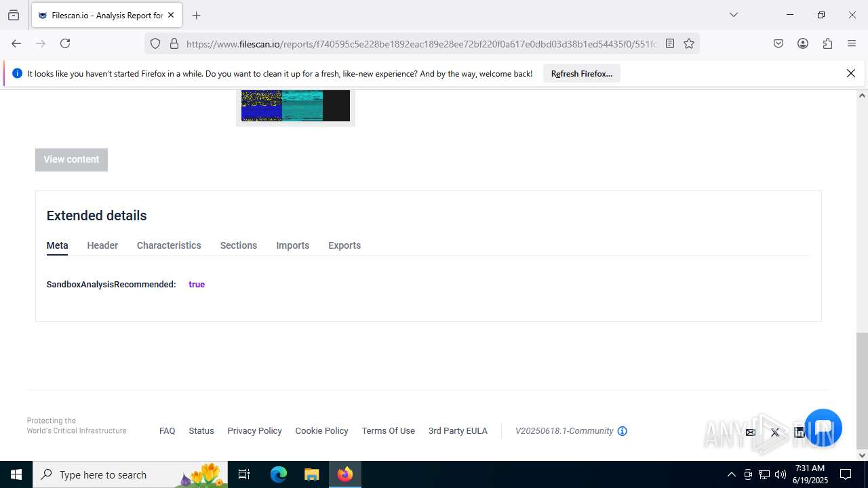The height and width of the screenshot is (488, 868).
Task: Toggle reader view for page
Action: [670, 43]
